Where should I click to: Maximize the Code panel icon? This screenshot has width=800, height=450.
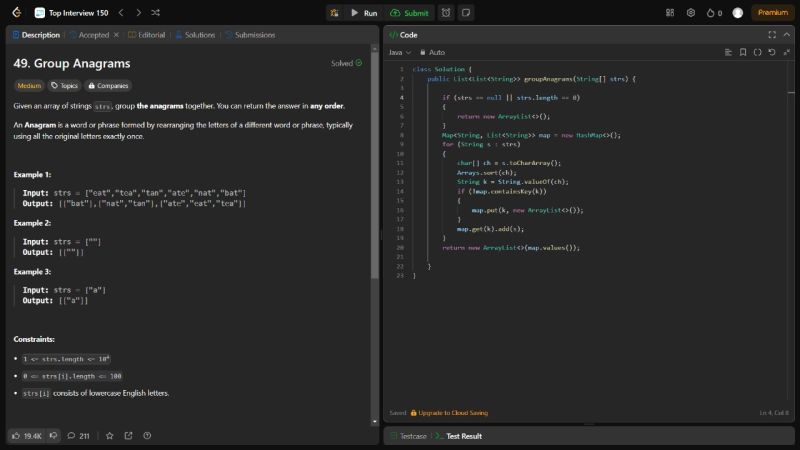tap(772, 35)
